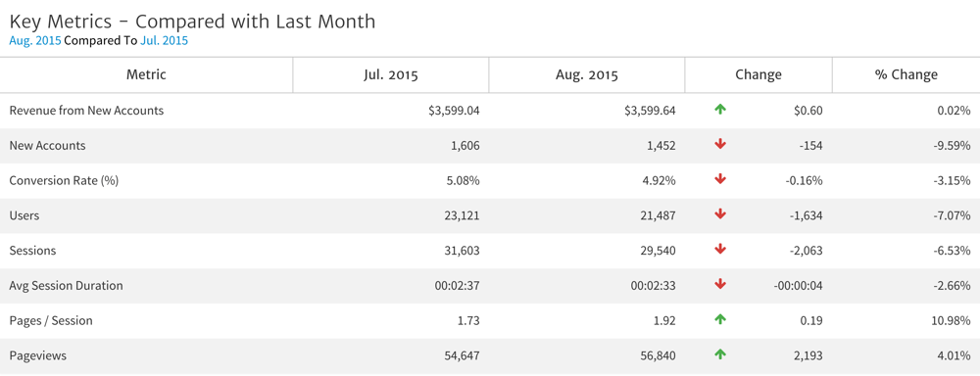This screenshot has width=980, height=376.
Task: Click the green up arrow for Revenue from New Accounts
Action: [x=720, y=110]
